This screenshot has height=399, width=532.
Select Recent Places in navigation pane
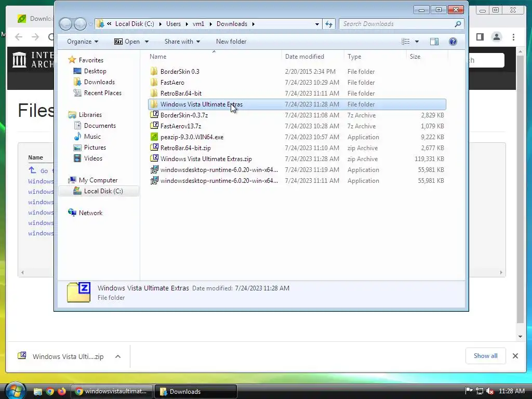coord(98,92)
